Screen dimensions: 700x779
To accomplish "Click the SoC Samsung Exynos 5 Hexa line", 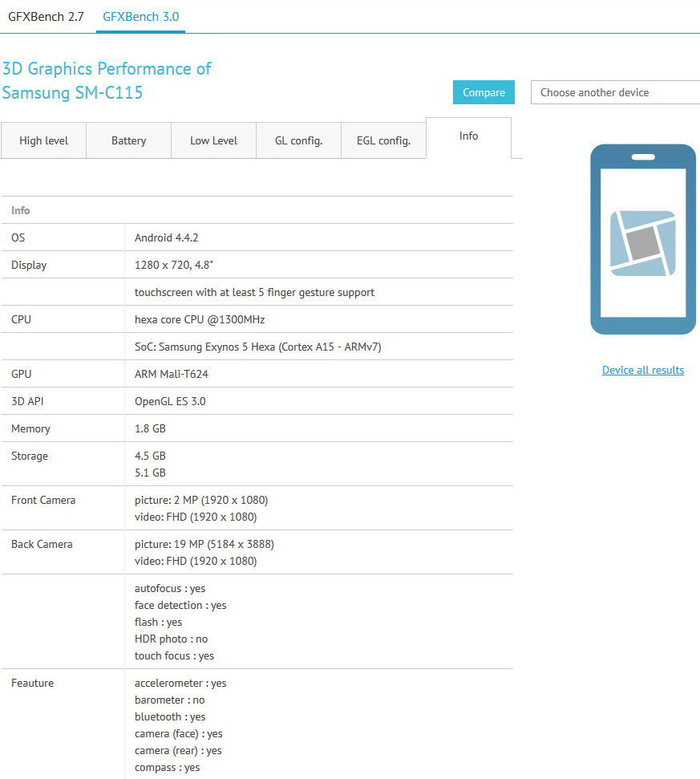I will point(257,347).
